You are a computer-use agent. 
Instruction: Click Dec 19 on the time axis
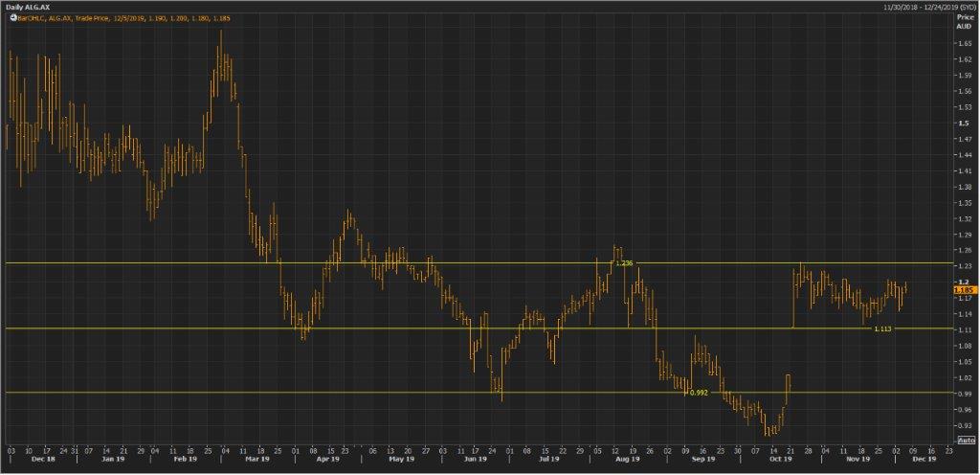pyautogui.click(x=924, y=459)
